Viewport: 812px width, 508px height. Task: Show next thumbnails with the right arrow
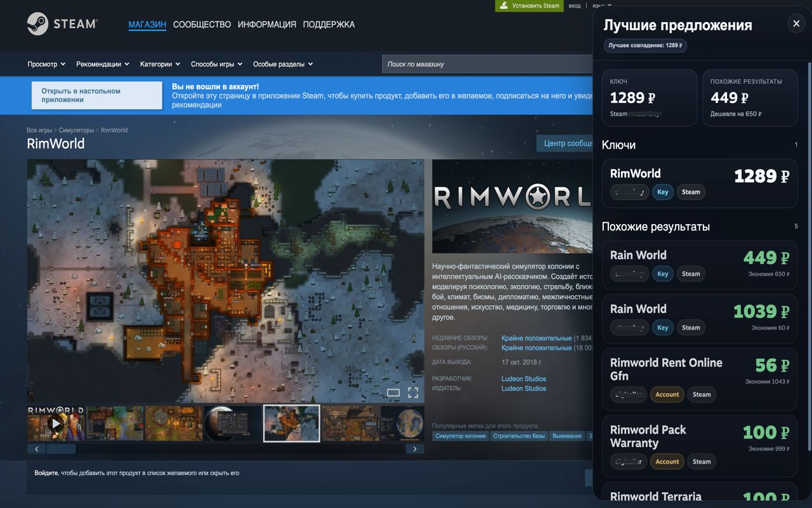coord(415,449)
